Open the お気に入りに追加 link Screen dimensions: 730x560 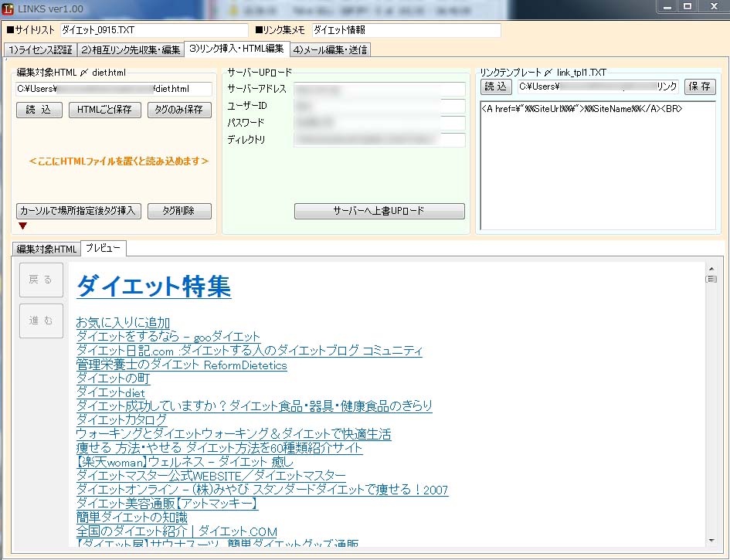[123, 322]
